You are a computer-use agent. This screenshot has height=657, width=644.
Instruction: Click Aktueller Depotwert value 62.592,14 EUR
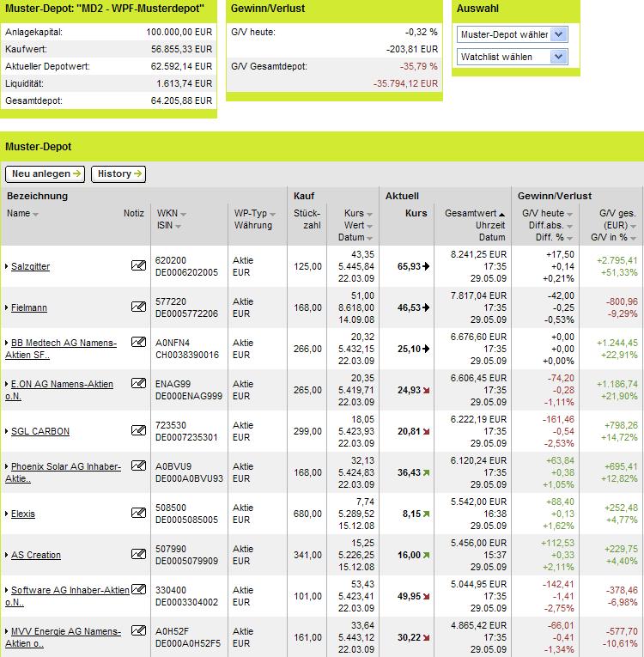coord(181,66)
